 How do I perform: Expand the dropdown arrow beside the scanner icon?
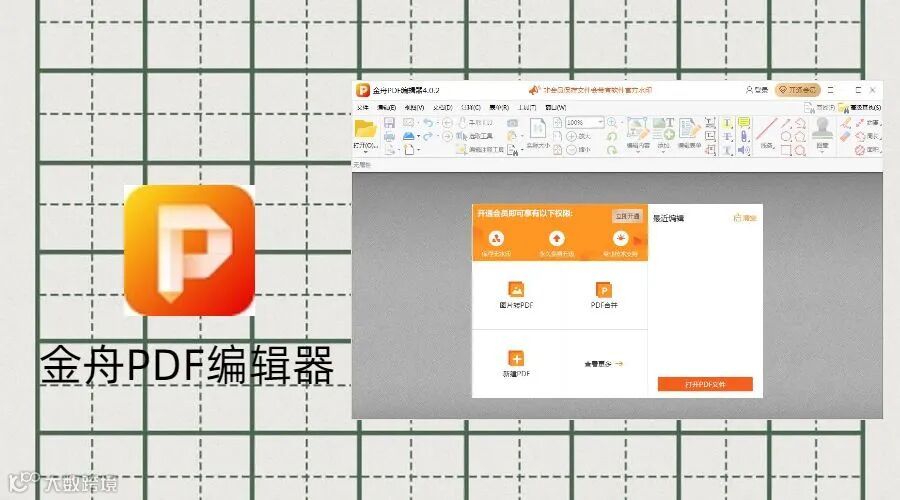tap(418, 137)
